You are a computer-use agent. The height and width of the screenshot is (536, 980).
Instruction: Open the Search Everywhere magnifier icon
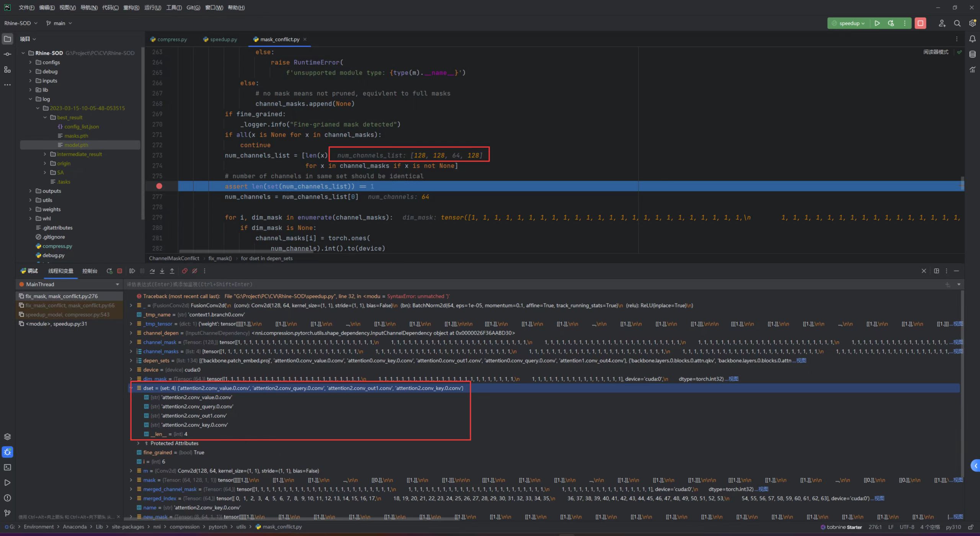(957, 23)
